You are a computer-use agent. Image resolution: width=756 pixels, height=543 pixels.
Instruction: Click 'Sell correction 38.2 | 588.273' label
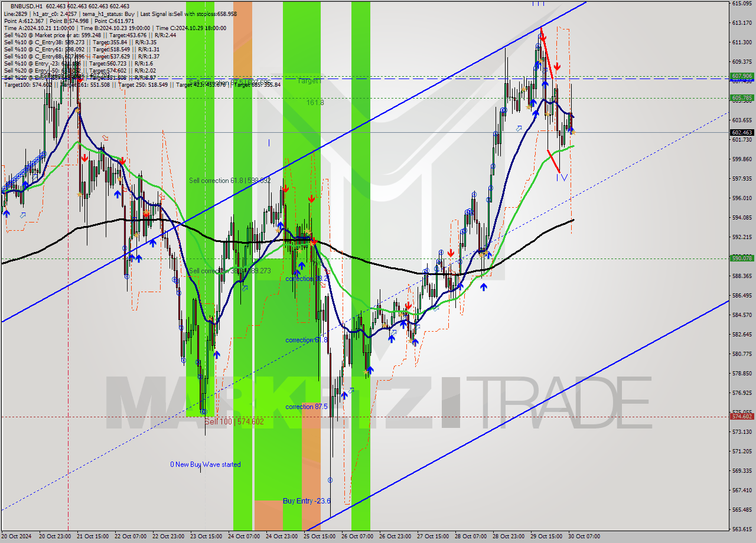(x=230, y=271)
